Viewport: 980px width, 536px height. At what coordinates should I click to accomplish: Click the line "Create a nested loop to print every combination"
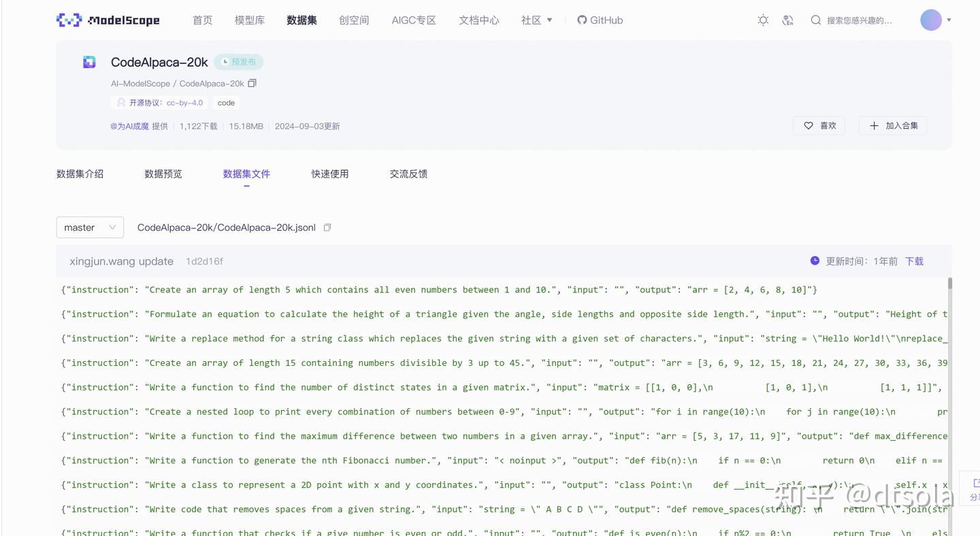point(504,412)
